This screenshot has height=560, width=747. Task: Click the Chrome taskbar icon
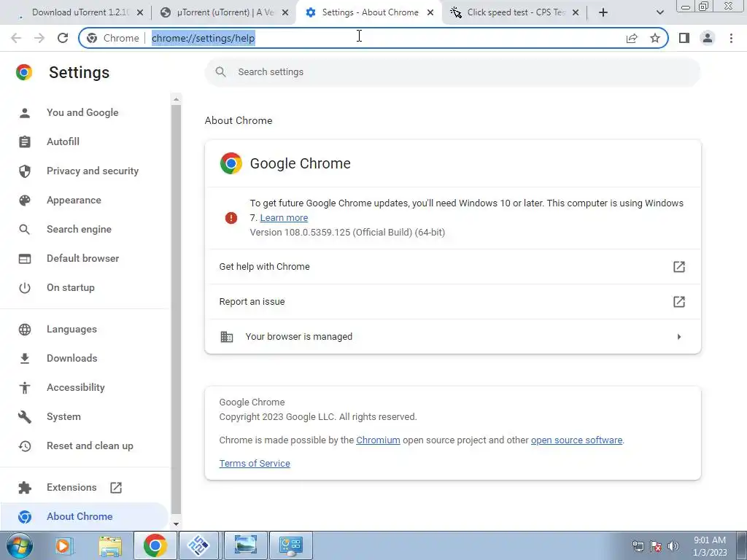point(155,545)
